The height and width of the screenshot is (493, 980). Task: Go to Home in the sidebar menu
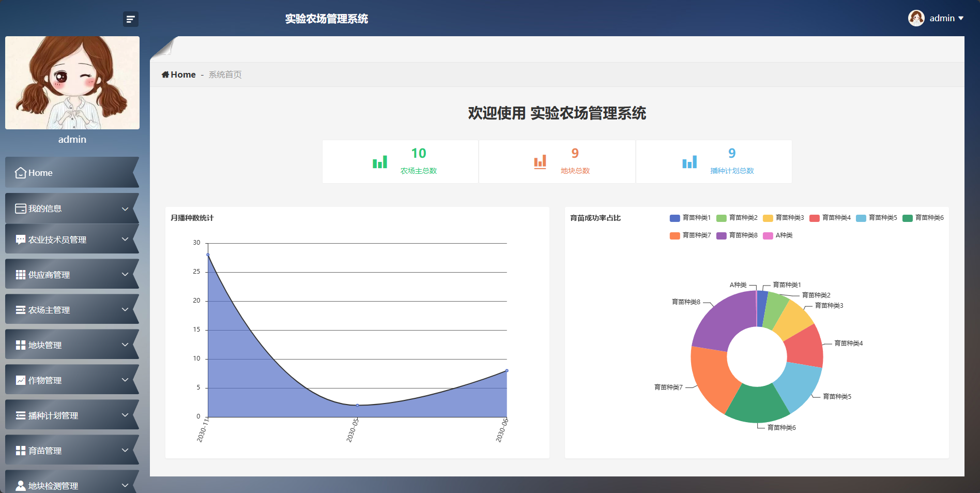tap(72, 172)
